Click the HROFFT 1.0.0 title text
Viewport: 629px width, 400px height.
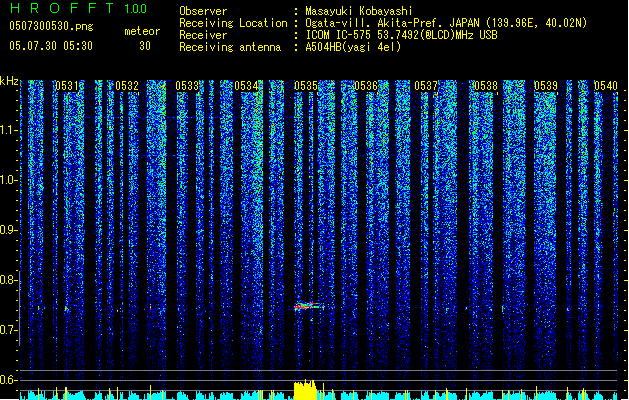pyautogui.click(x=79, y=8)
